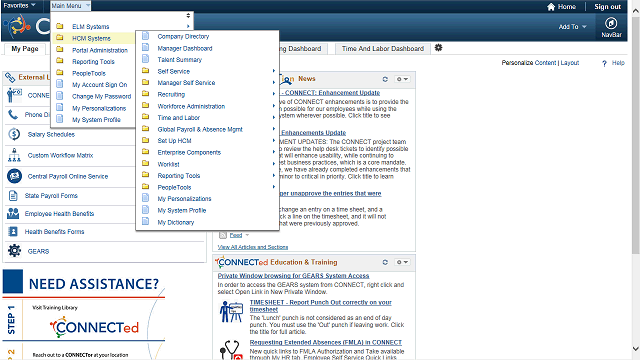640x360 pixels.
Task: Click the Home house icon
Action: (x=551, y=7)
